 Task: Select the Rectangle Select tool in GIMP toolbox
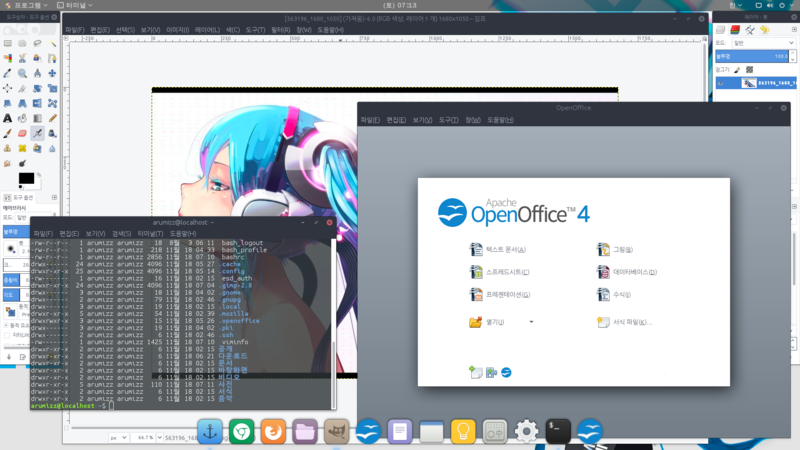coord(8,43)
